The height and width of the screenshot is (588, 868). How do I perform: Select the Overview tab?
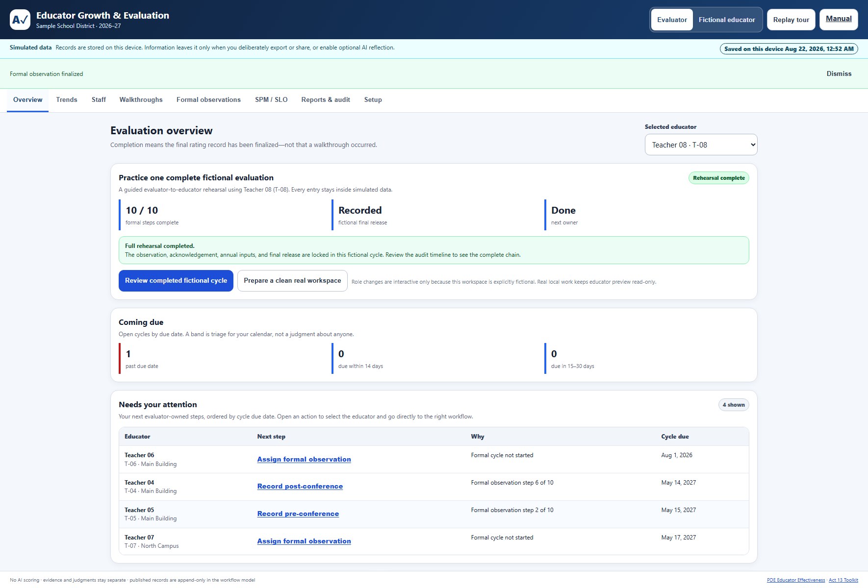(27, 99)
